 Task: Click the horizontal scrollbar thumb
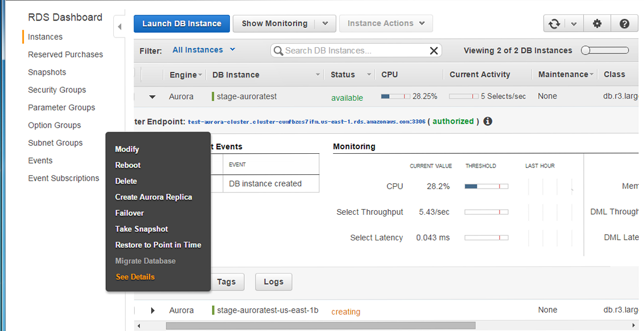[320, 326]
